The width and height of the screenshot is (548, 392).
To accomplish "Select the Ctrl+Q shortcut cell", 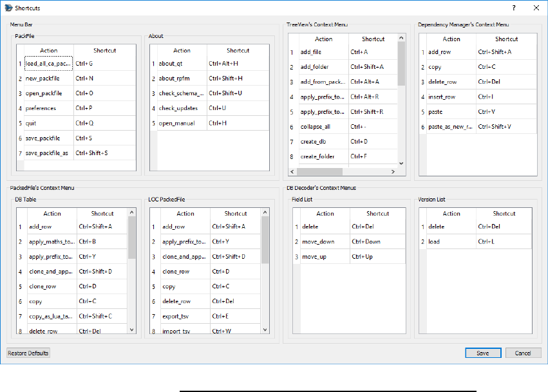I will click(x=105, y=123).
